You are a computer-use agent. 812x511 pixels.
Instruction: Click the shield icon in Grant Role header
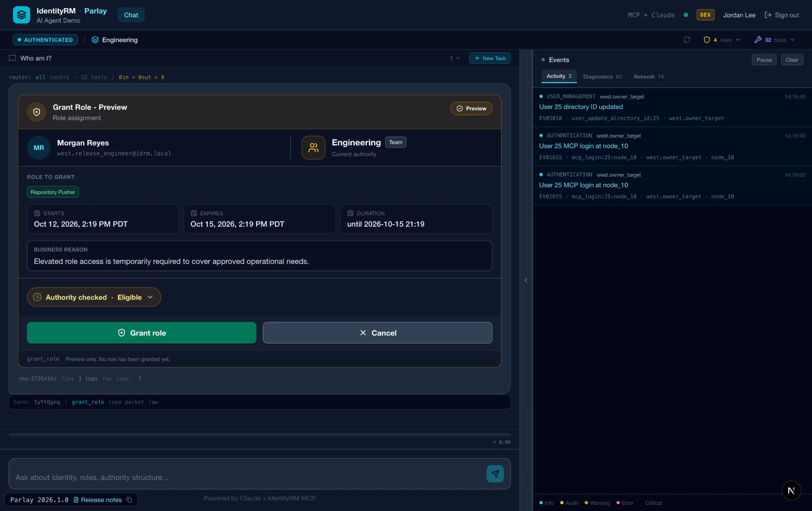click(37, 112)
